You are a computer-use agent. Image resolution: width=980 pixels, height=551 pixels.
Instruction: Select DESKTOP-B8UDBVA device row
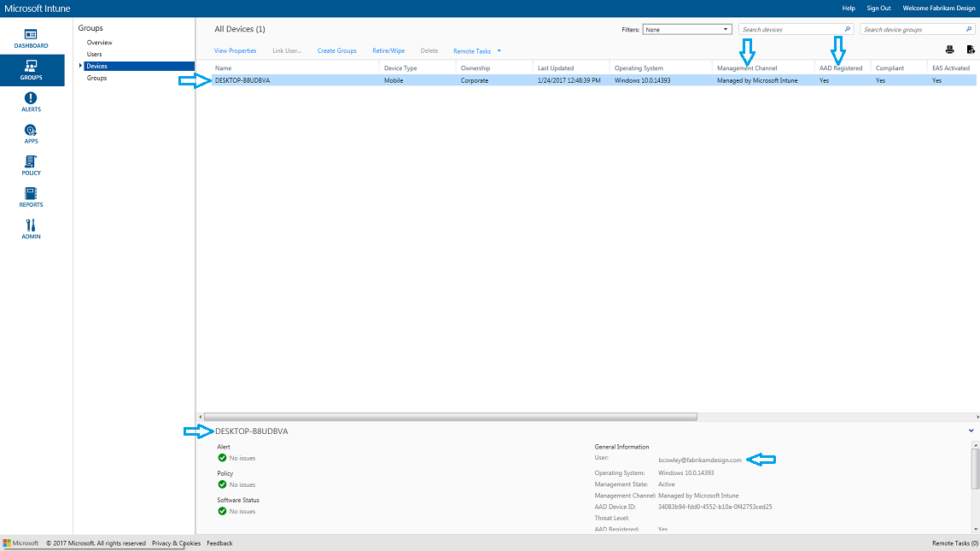click(594, 80)
